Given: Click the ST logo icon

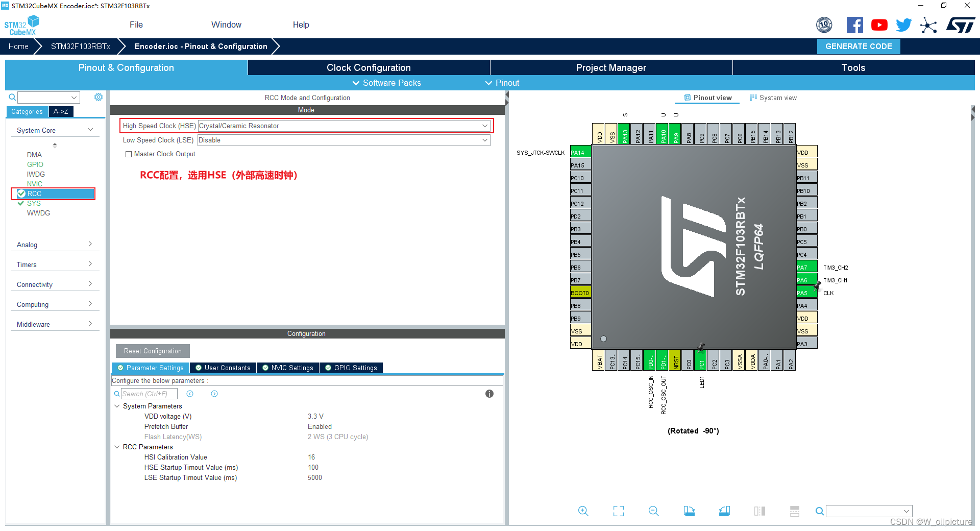Looking at the screenshot, I should [961, 25].
